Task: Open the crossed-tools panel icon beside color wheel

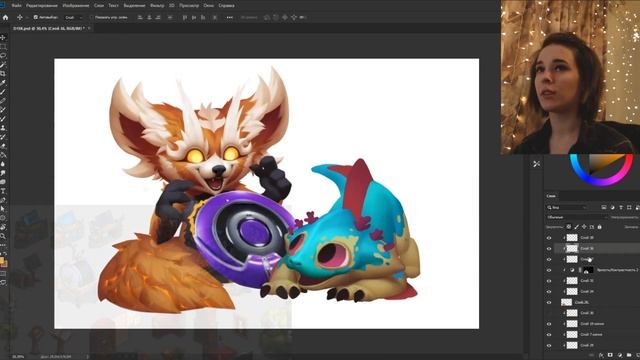Action: click(537, 164)
